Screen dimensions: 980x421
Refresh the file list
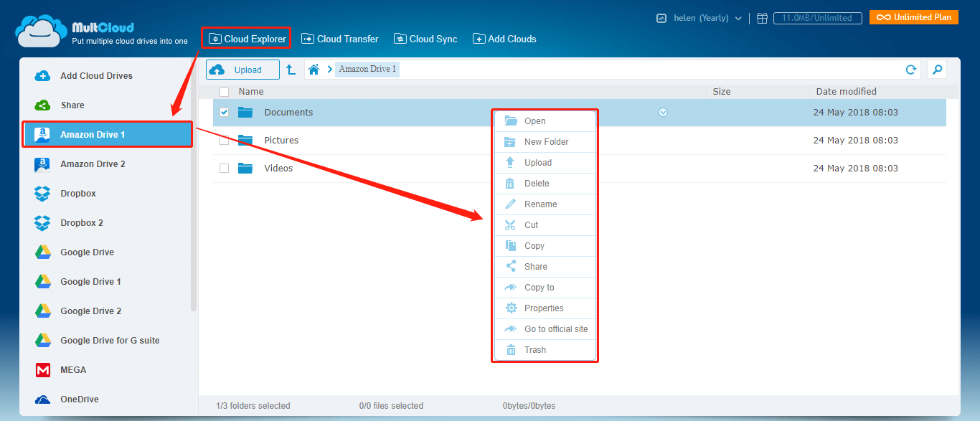pos(910,70)
